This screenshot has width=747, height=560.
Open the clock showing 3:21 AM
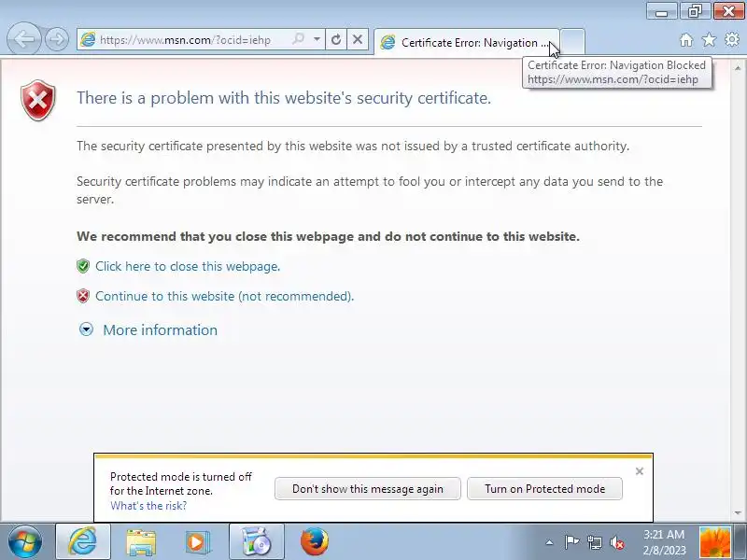point(664,542)
